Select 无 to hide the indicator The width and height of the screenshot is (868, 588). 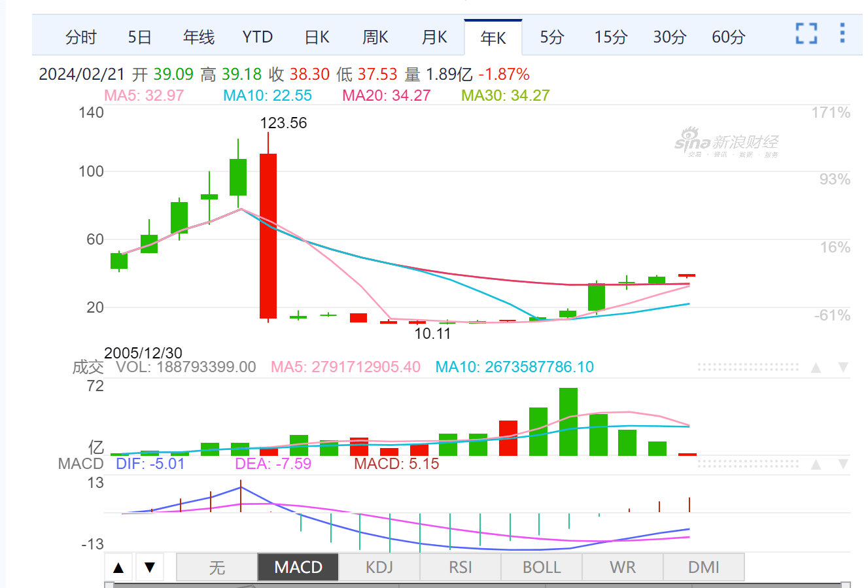coord(217,566)
